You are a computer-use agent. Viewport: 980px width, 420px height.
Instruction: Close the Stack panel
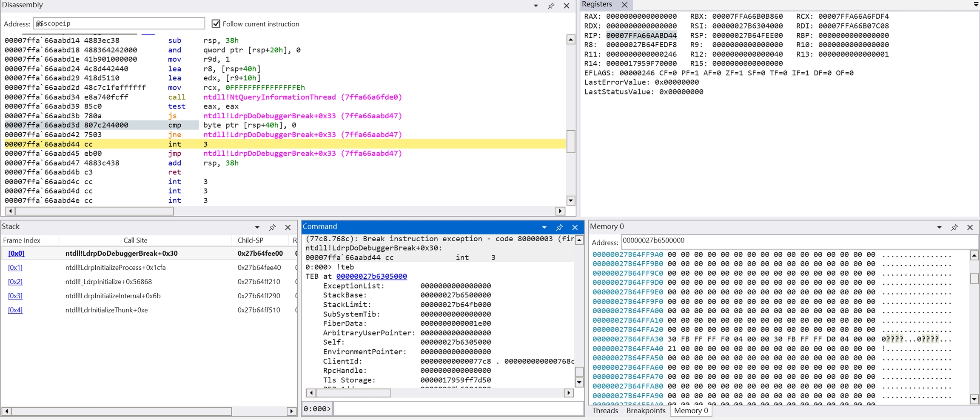point(288,227)
